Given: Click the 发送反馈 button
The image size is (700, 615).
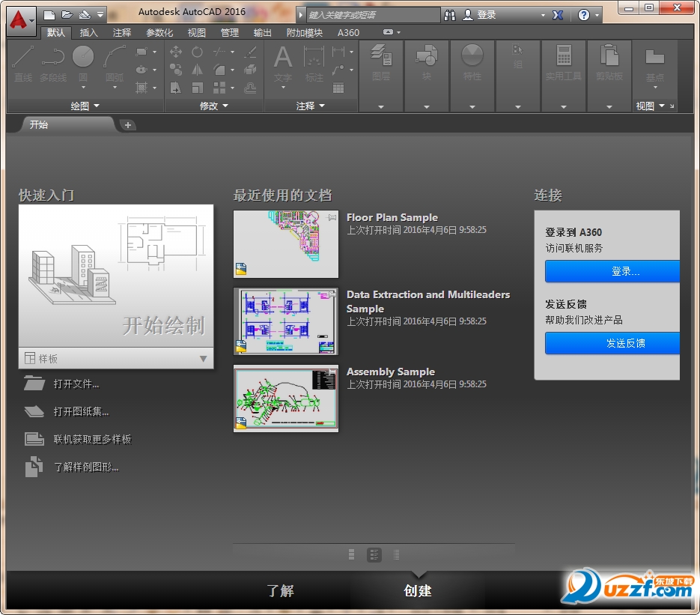Looking at the screenshot, I should (x=612, y=343).
